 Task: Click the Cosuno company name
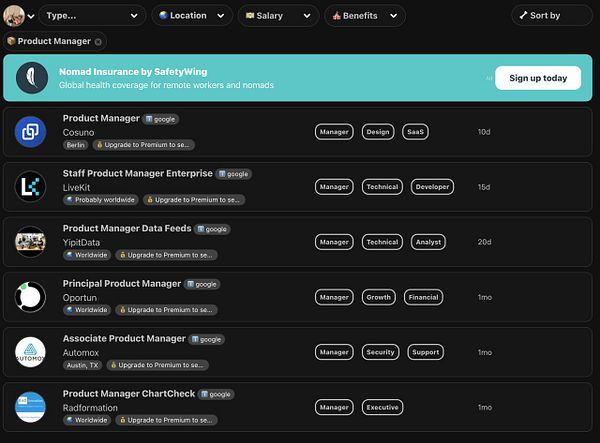coord(78,132)
